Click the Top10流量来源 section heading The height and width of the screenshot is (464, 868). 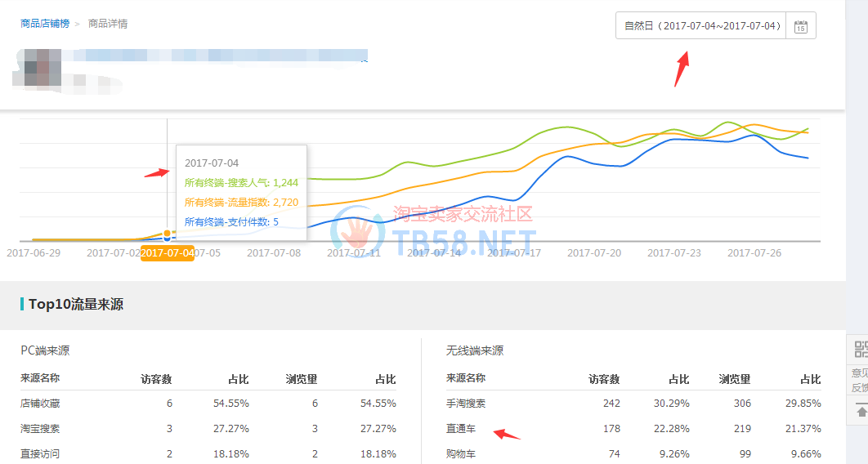tap(76, 305)
